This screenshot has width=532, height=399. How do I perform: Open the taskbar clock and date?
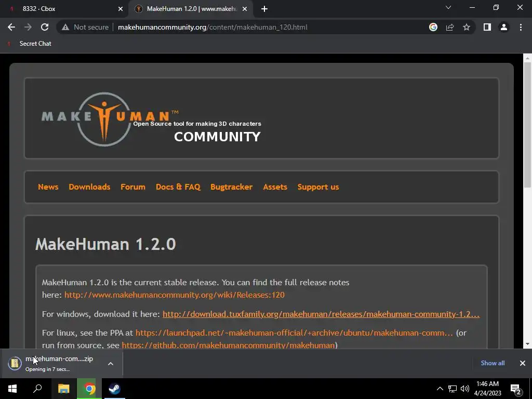click(x=487, y=389)
